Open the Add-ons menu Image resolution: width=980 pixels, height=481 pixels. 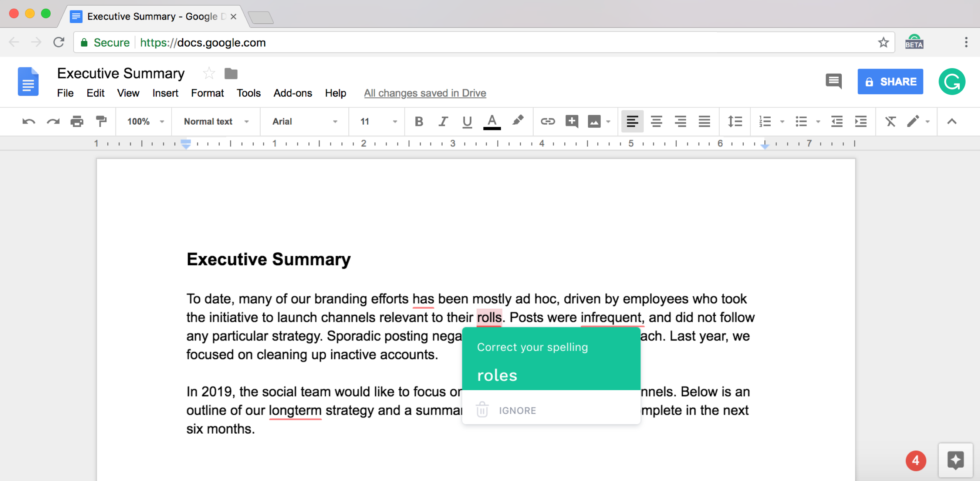click(292, 93)
